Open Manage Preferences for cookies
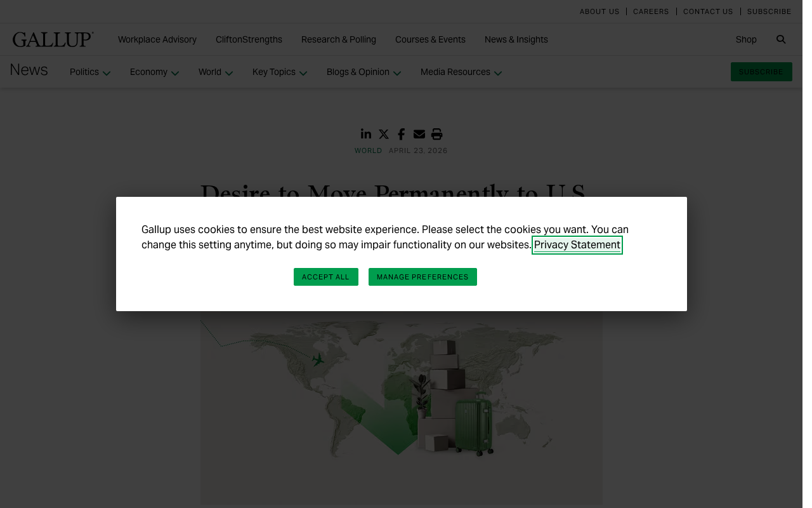The height and width of the screenshot is (508, 812). 422,277
